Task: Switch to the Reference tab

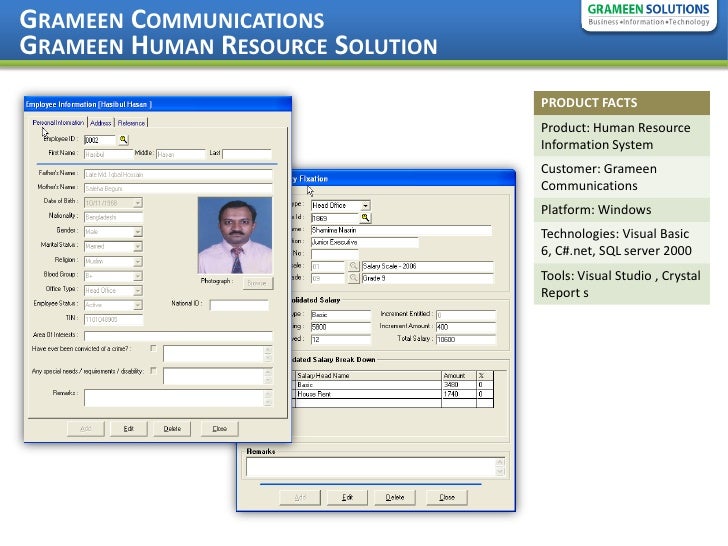Action: tap(131, 123)
